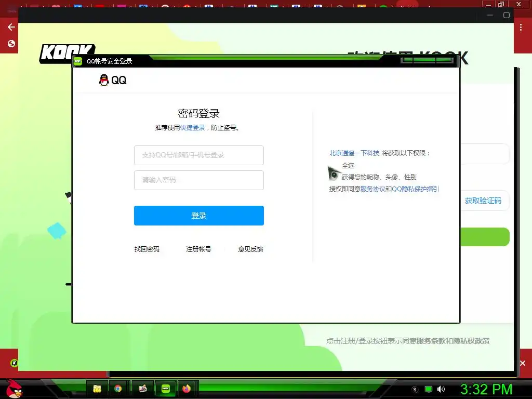Click the 北京逍遥一下科技 link
This screenshot has height=399, width=532.
pos(354,153)
